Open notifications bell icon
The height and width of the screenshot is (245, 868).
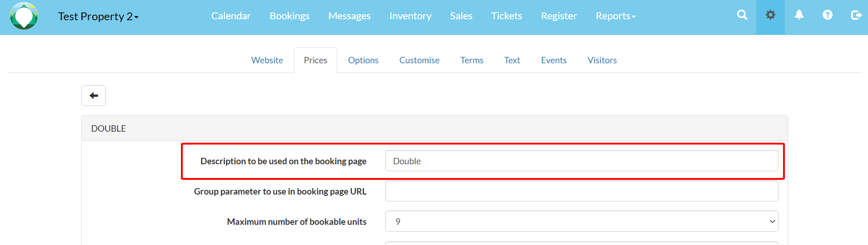coord(799,15)
